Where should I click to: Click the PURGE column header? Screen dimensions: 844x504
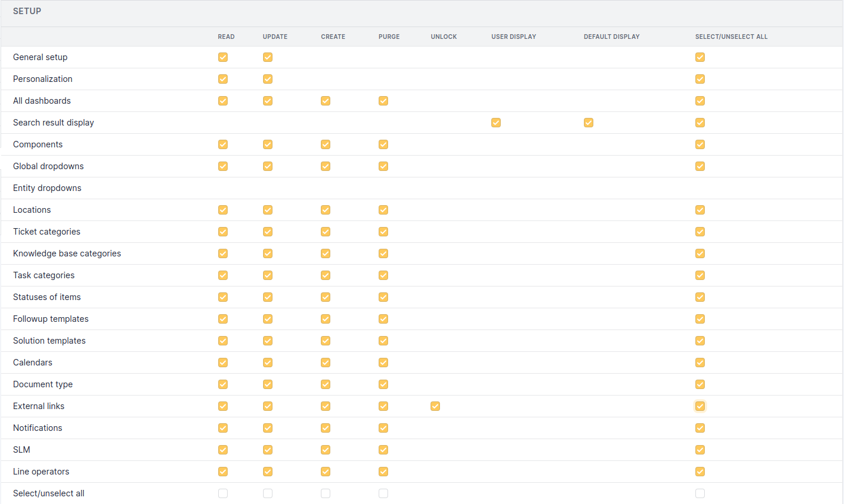[389, 37]
